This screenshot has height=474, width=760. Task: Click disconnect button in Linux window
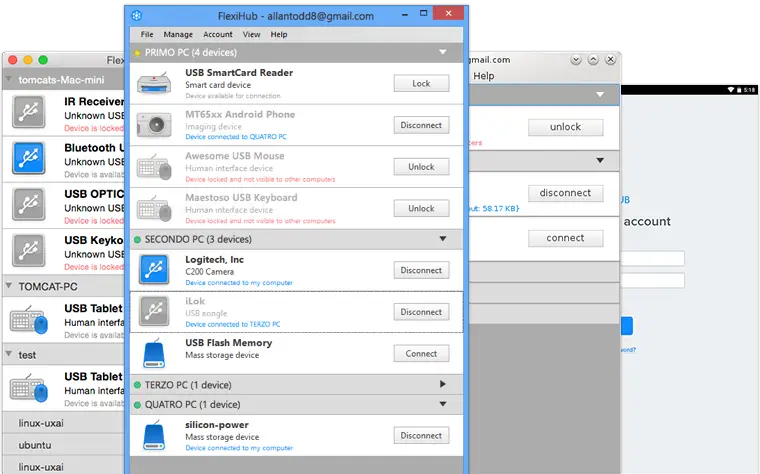(566, 193)
